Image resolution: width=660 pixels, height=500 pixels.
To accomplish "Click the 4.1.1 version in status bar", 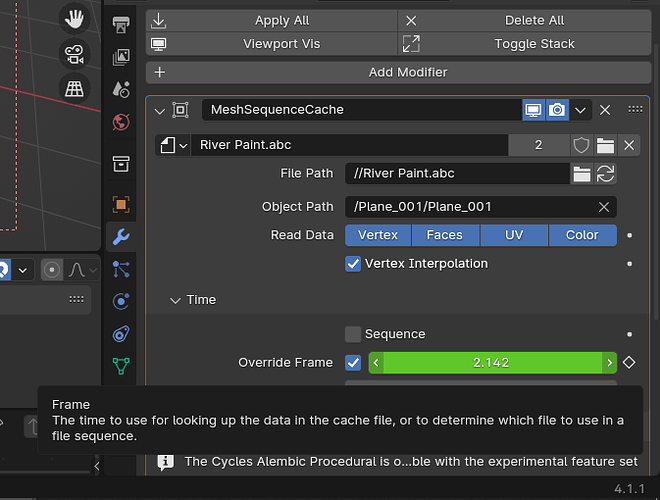I will pos(629,489).
